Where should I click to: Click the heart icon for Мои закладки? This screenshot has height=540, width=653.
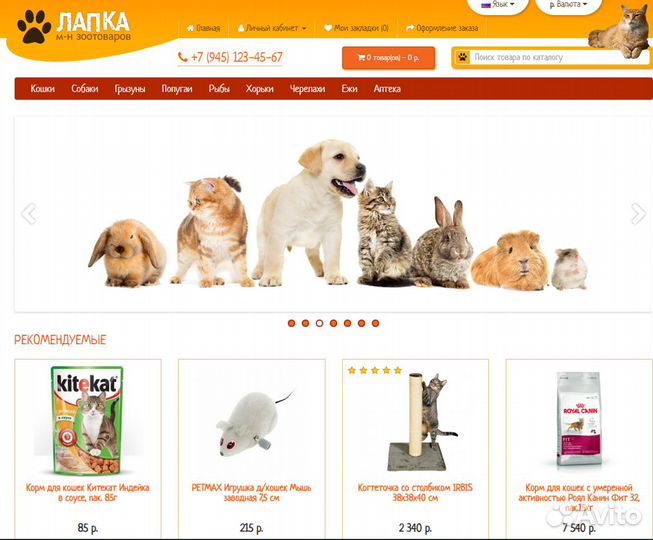pyautogui.click(x=328, y=28)
